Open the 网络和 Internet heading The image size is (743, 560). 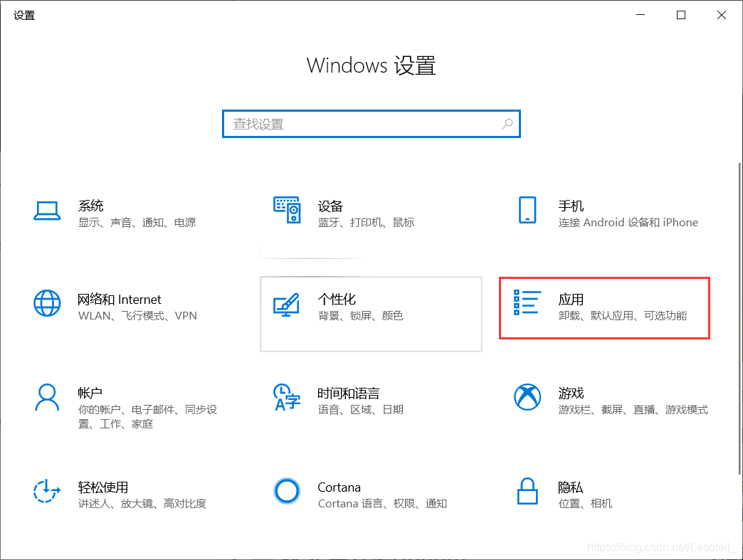pyautogui.click(x=120, y=300)
